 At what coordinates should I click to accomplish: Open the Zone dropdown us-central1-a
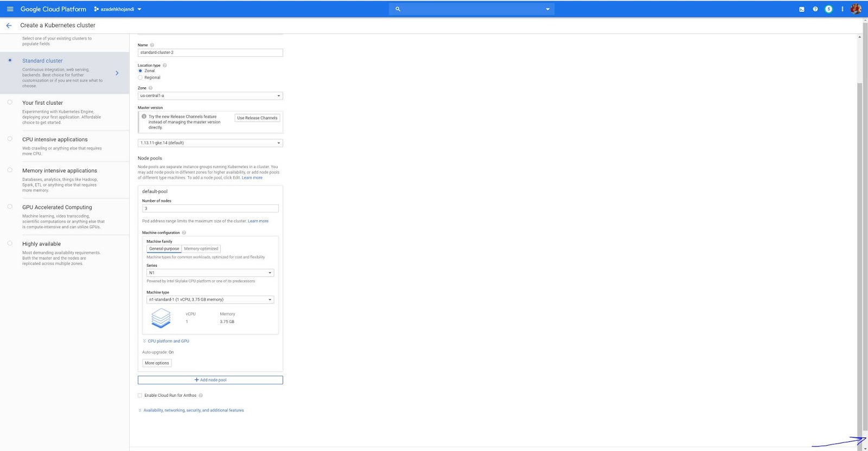[210, 96]
